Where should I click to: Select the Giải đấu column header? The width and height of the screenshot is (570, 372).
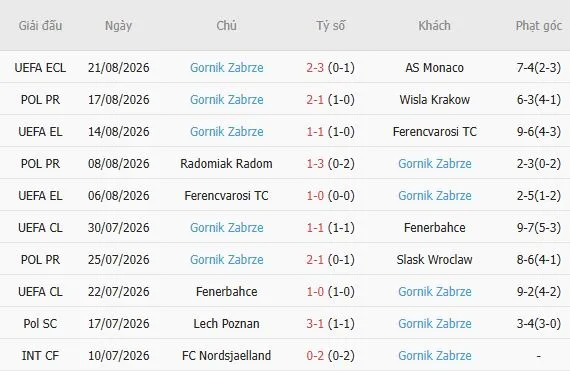(40, 25)
